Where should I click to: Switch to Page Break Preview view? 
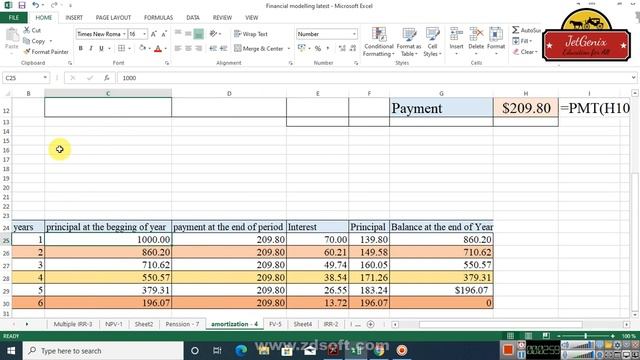point(546,336)
